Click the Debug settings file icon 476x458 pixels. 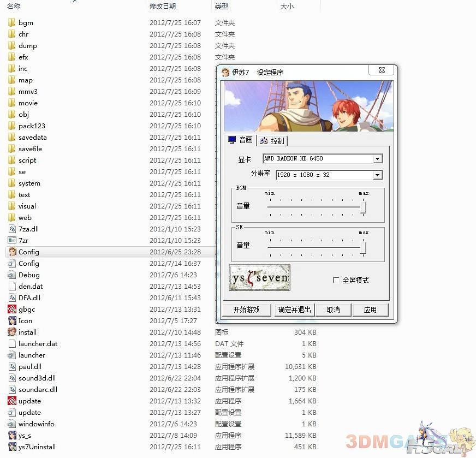[12, 275]
